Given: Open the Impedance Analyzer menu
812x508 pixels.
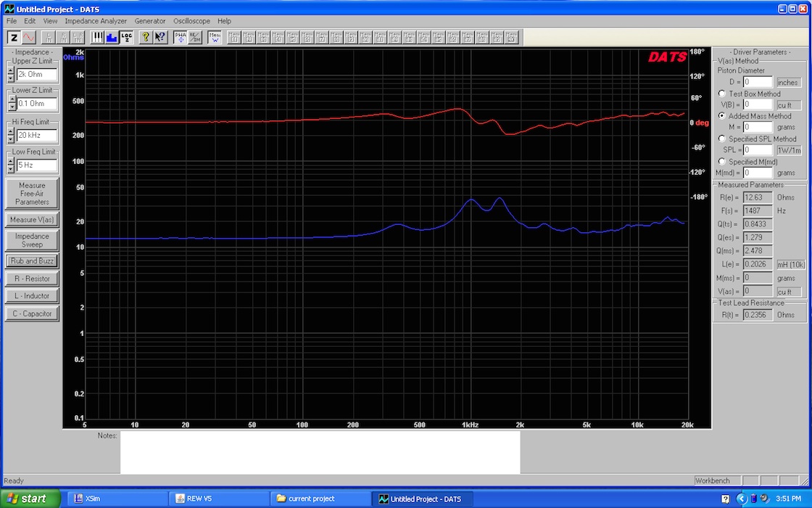Looking at the screenshot, I should click(96, 21).
